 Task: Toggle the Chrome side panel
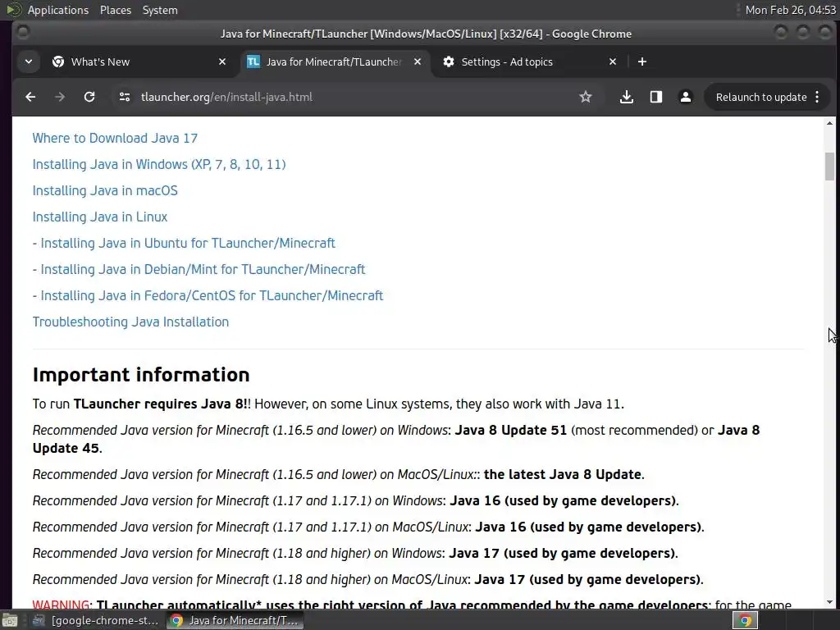pos(655,97)
